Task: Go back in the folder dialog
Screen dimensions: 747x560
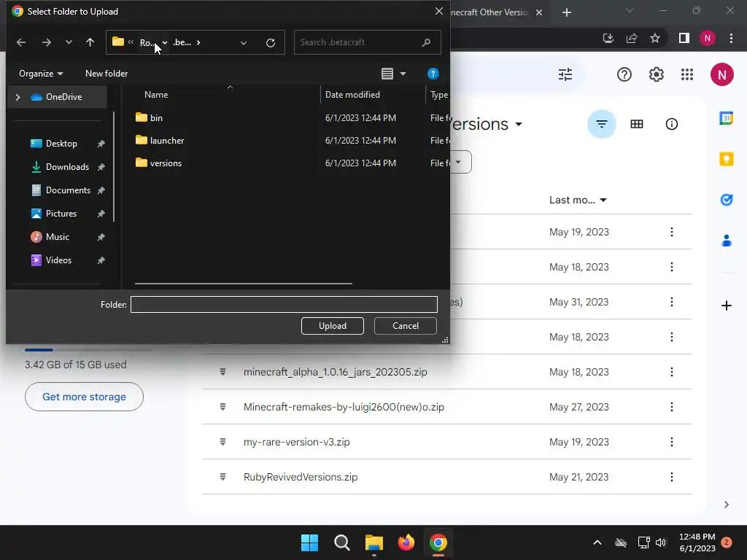Action: [x=21, y=42]
